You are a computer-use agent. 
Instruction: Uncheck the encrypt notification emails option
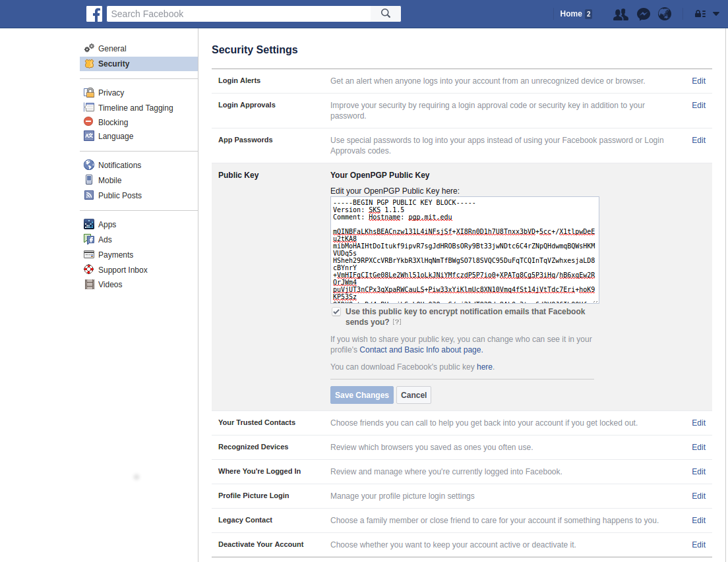tap(336, 311)
